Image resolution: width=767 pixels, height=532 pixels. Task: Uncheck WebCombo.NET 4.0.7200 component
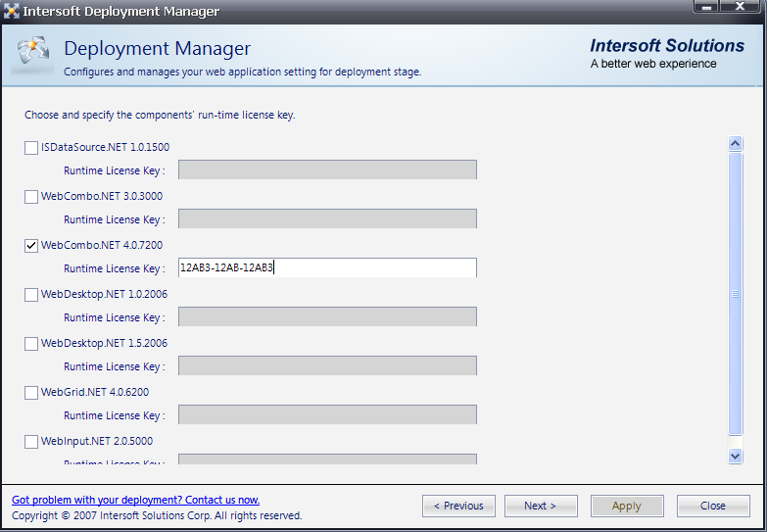click(31, 246)
